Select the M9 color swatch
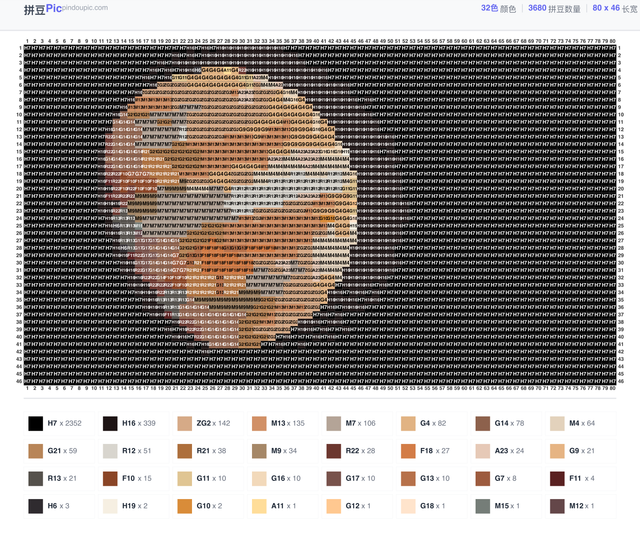 click(x=259, y=451)
